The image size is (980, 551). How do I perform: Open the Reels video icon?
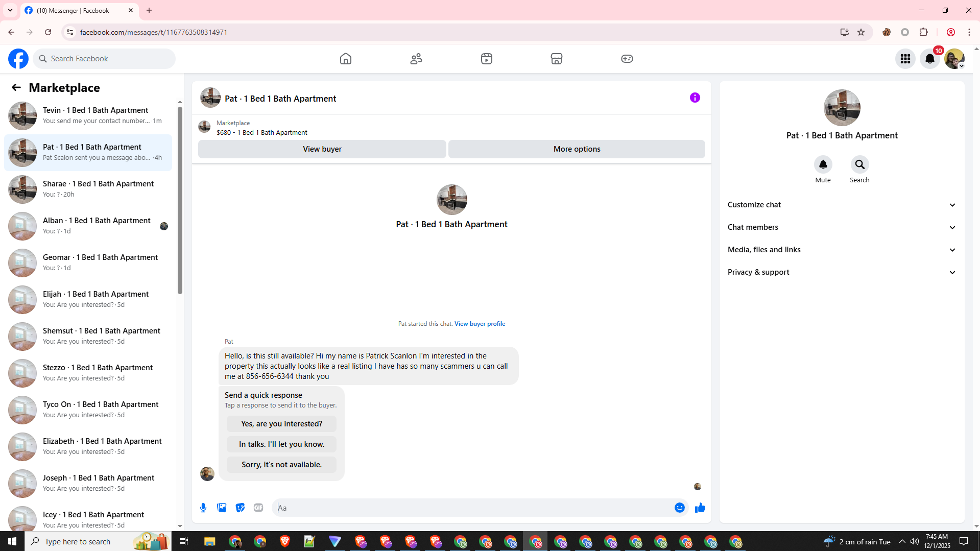[487, 59]
